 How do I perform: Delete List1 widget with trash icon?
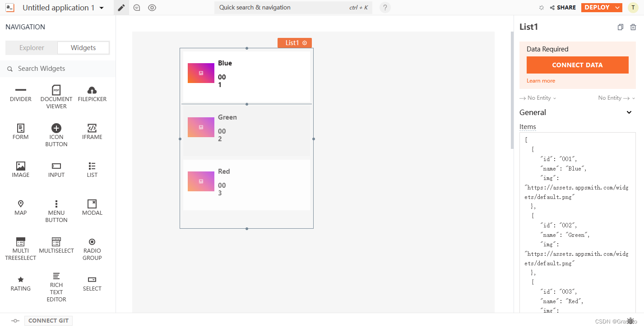coord(633,27)
